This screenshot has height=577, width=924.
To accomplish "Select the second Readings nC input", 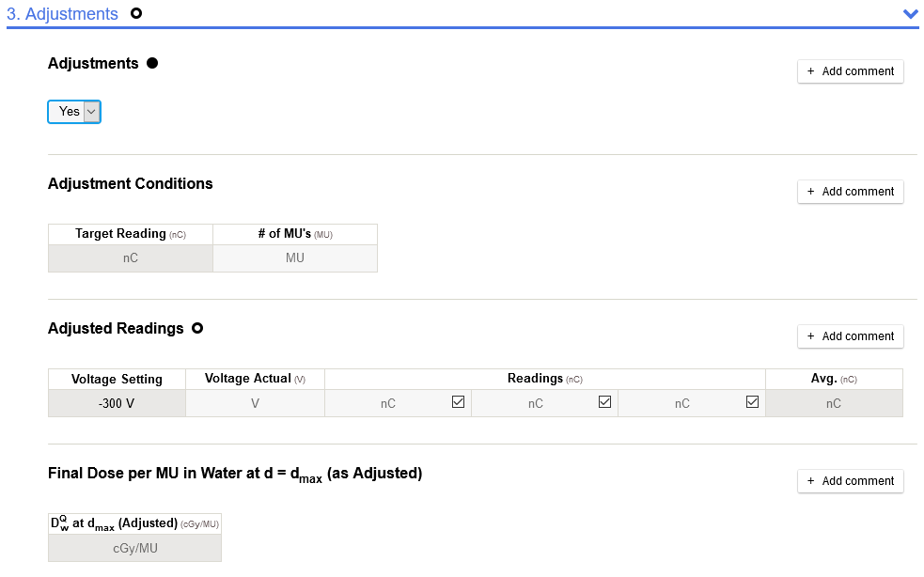I will [535, 403].
